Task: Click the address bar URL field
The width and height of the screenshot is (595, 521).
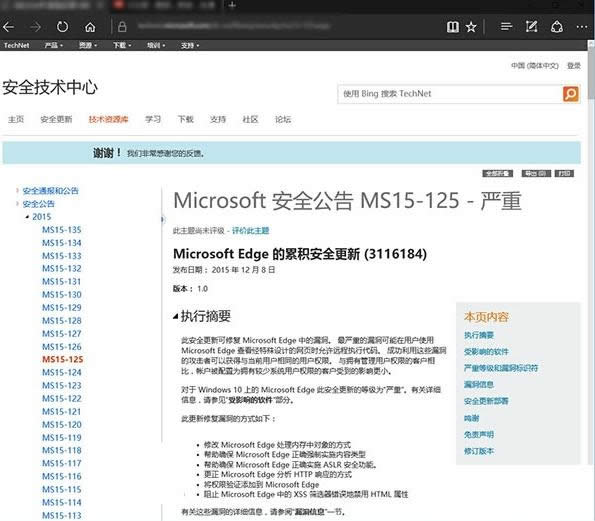Action: coord(233,26)
